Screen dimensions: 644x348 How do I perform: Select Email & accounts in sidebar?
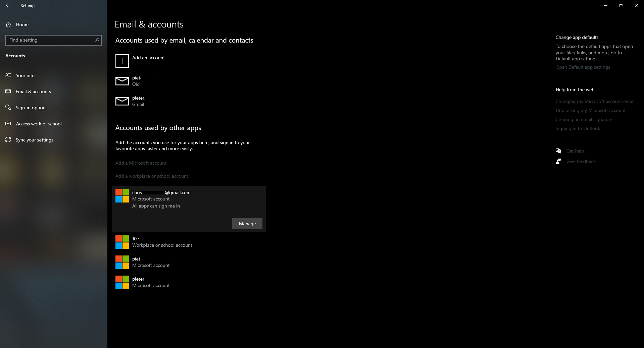pos(54,92)
